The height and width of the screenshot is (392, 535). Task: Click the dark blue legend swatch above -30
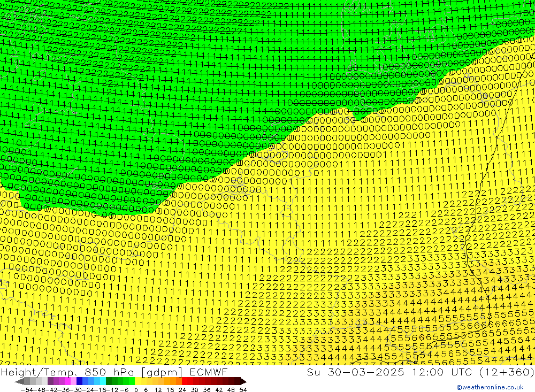point(79,381)
